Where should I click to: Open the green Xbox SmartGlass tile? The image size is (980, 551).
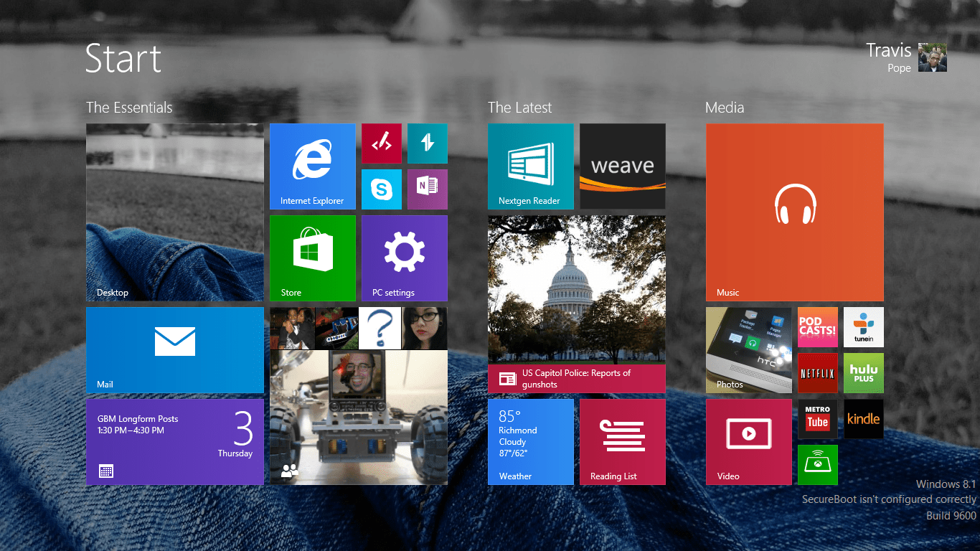(x=817, y=465)
